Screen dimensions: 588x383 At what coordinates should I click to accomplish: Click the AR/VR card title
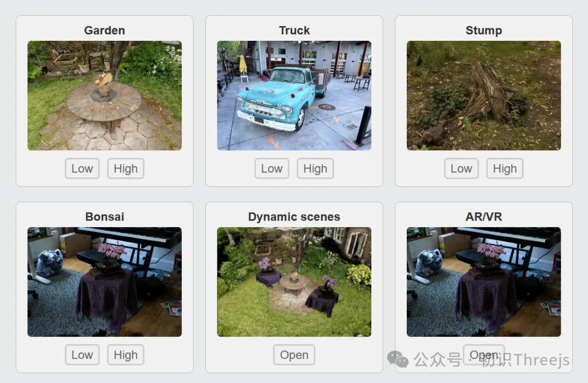pyautogui.click(x=484, y=217)
